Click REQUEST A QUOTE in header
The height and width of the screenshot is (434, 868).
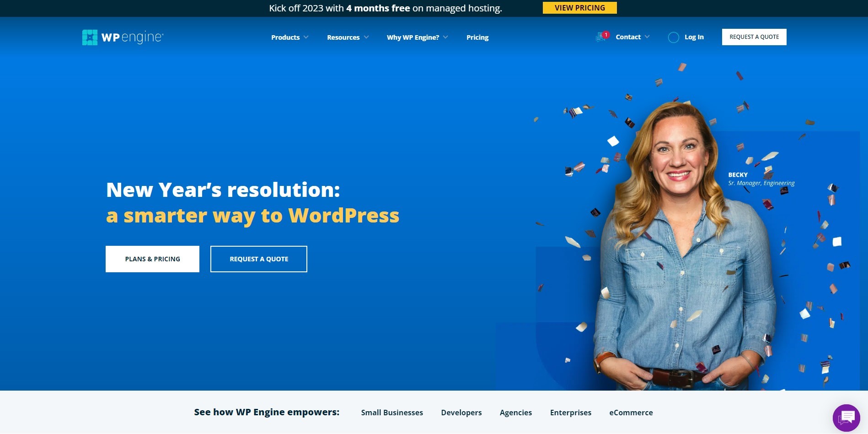pyautogui.click(x=754, y=37)
